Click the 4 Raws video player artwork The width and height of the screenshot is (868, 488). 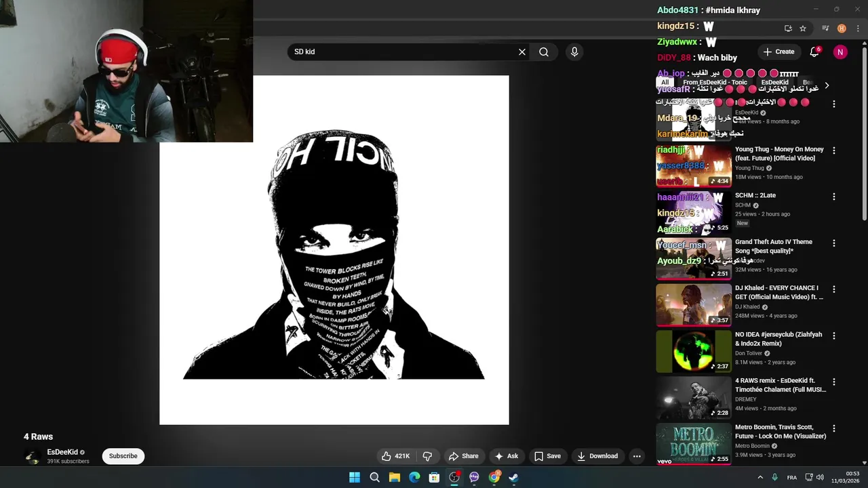click(x=334, y=250)
